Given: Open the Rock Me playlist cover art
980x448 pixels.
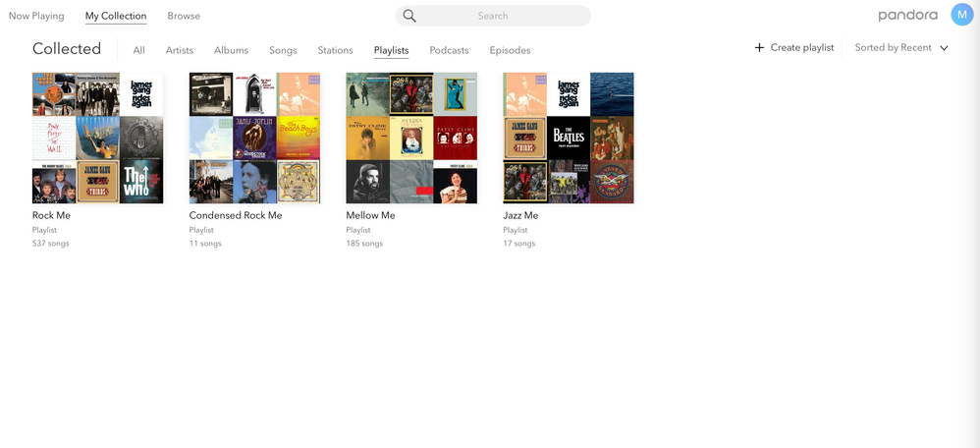Looking at the screenshot, I should (x=97, y=139).
